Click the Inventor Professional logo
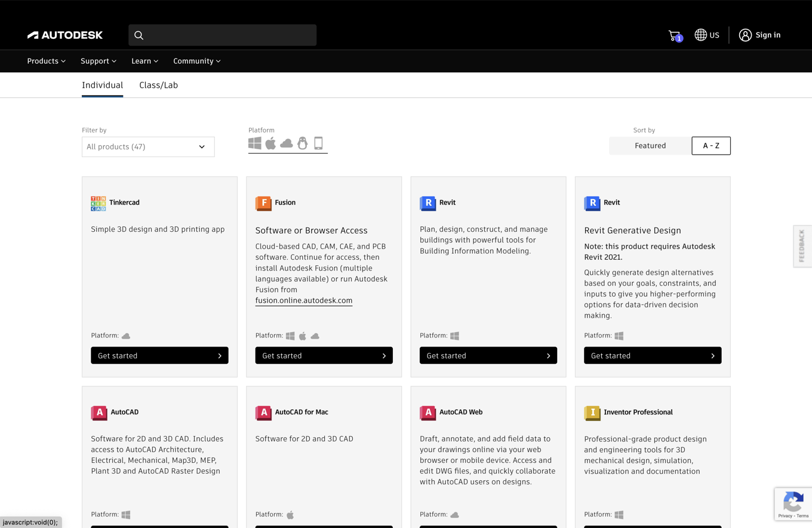This screenshot has height=528, width=812. click(592, 412)
